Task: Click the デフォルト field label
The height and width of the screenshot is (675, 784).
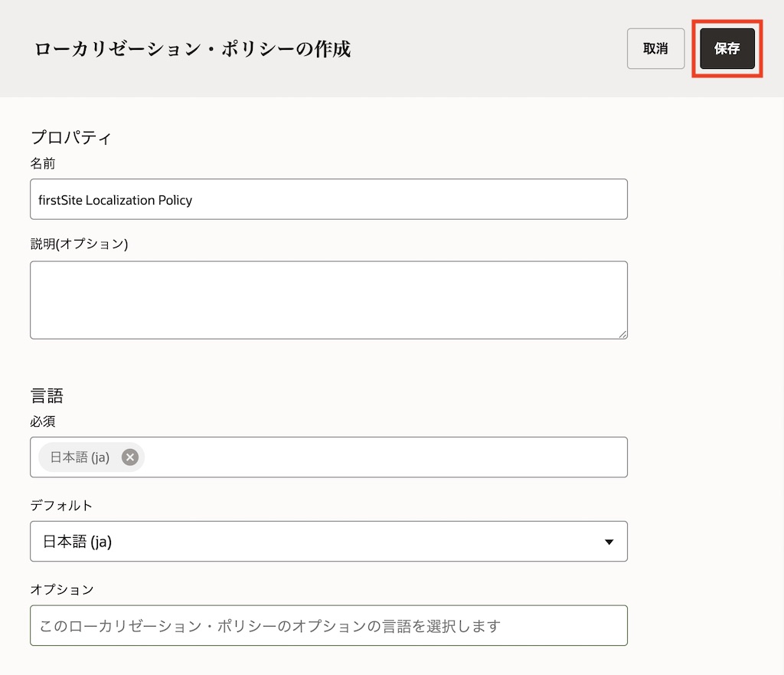Action: point(61,506)
